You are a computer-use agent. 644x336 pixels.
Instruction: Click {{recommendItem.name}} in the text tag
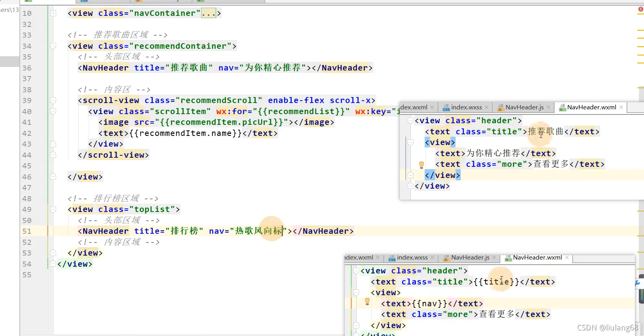click(186, 134)
